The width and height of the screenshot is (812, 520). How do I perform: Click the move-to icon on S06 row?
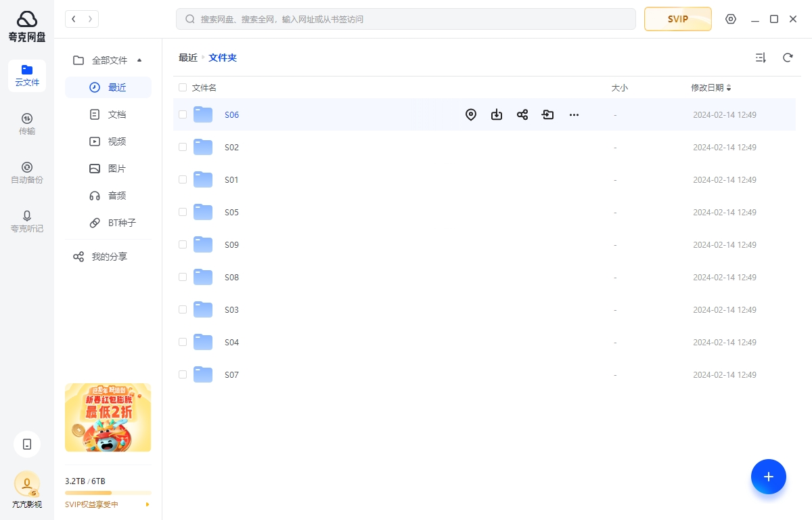point(548,115)
